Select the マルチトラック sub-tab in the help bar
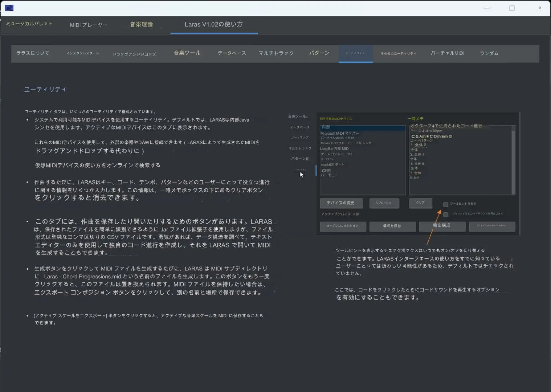Viewport: 551px width, 392px height. point(276,53)
